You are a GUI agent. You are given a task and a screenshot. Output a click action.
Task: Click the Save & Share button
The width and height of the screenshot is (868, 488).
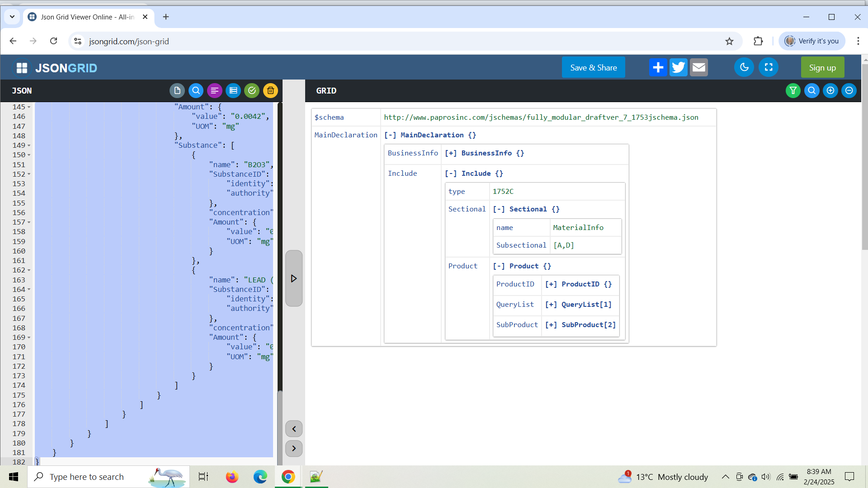(x=593, y=67)
